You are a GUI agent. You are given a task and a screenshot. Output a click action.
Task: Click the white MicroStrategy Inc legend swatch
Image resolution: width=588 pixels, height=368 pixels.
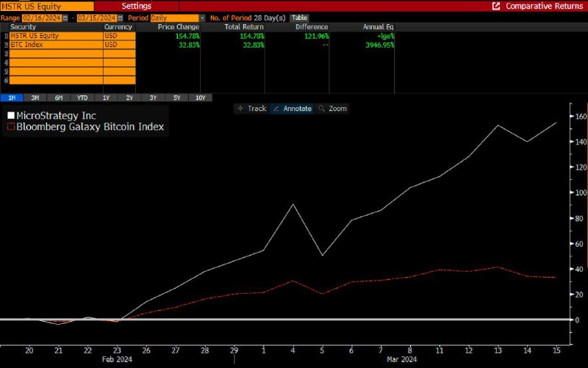(x=11, y=115)
